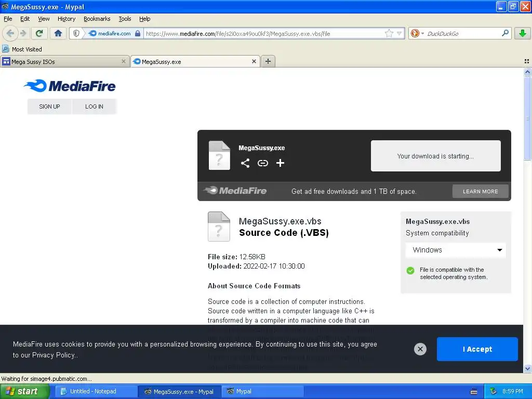532x399 pixels.
Task: Run search with magnifier icon
Action: tap(505, 33)
